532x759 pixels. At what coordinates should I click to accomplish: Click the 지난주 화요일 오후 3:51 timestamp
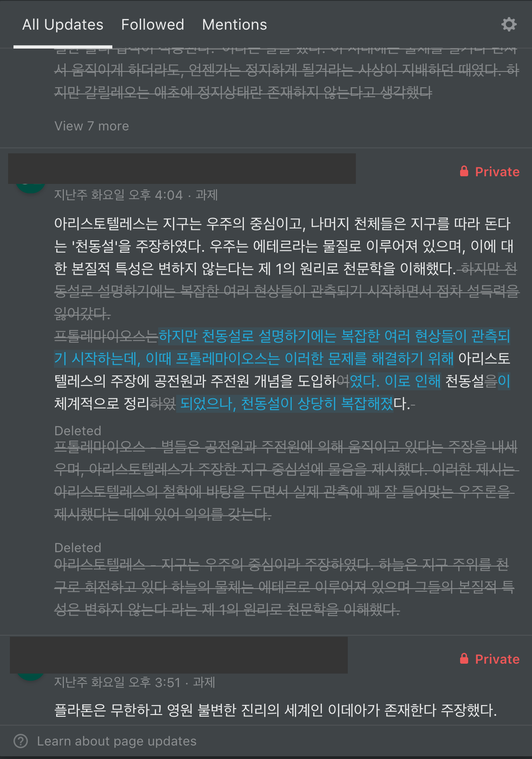point(117,682)
